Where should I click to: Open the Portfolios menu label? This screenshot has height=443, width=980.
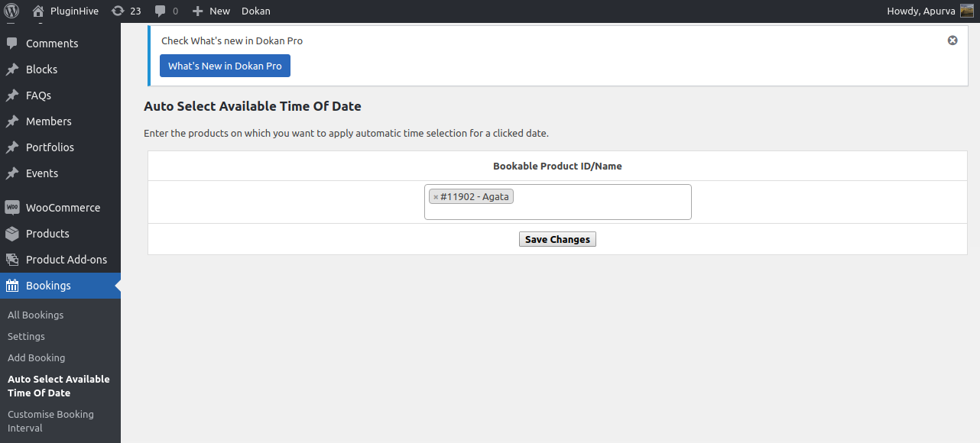(50, 147)
